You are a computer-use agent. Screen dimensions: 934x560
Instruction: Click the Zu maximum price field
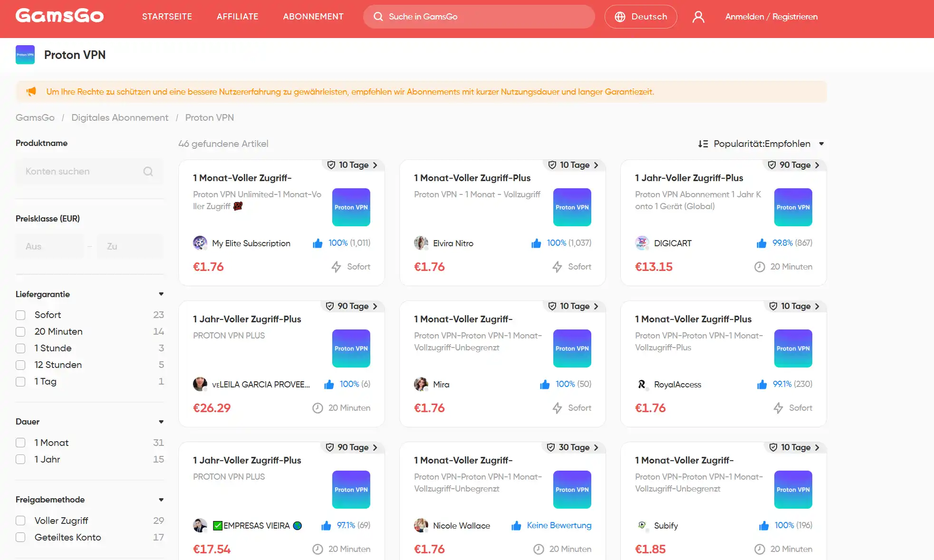[130, 246]
